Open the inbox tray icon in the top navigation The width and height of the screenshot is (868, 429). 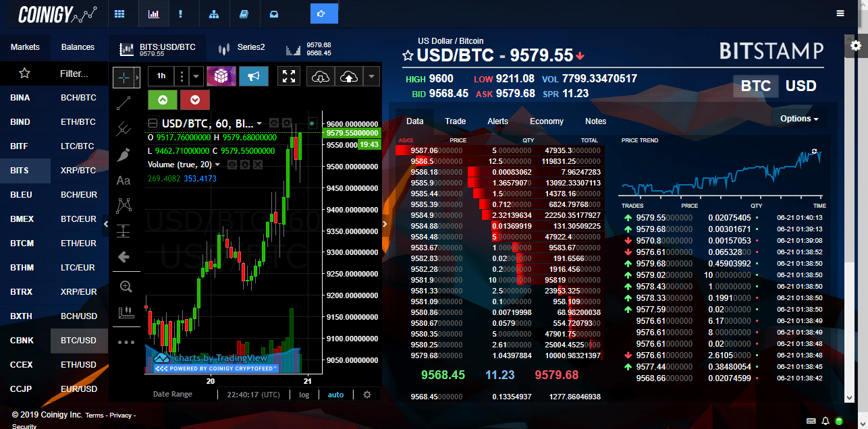(274, 13)
